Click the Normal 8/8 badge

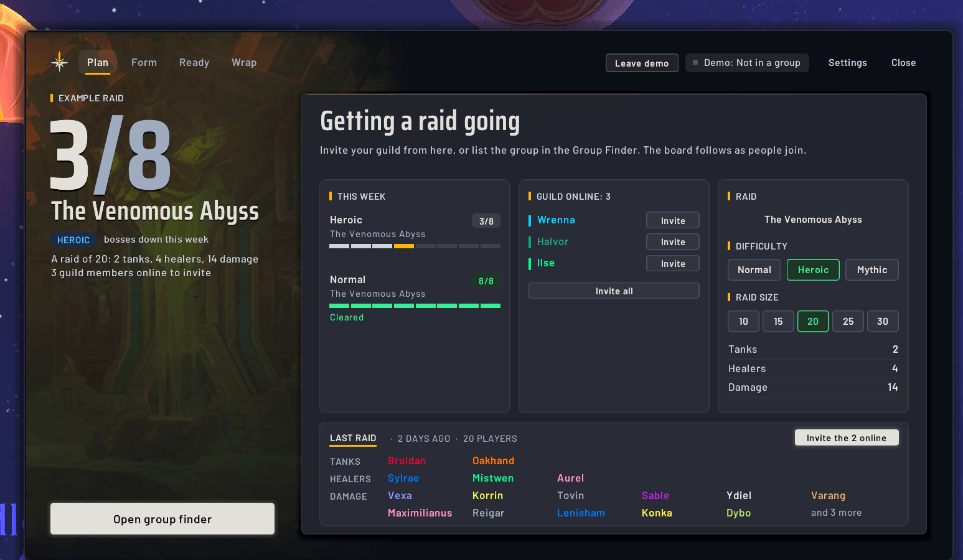[486, 281]
